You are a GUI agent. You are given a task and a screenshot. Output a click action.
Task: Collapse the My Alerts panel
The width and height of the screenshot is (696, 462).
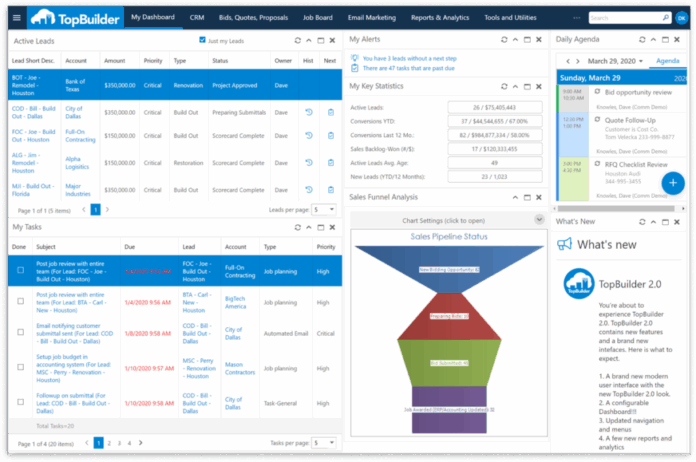tap(515, 39)
